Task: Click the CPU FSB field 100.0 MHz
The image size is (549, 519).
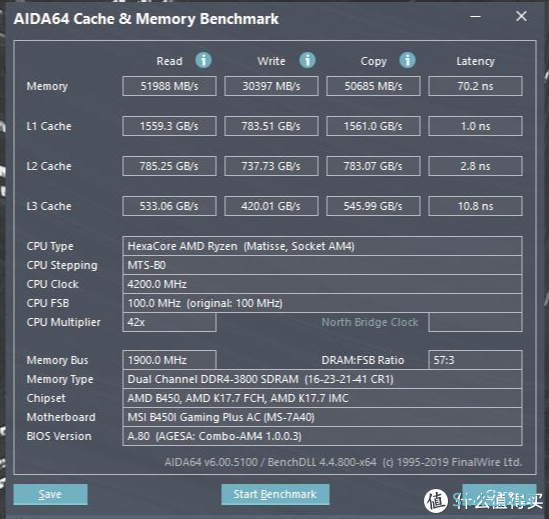Action: click(322, 303)
